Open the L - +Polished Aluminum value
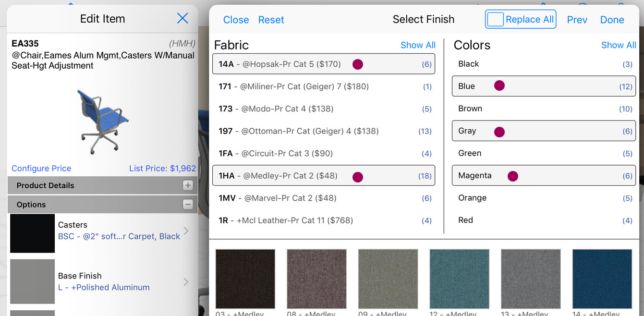Viewport: 644px width, 316px height. pyautogui.click(x=104, y=287)
